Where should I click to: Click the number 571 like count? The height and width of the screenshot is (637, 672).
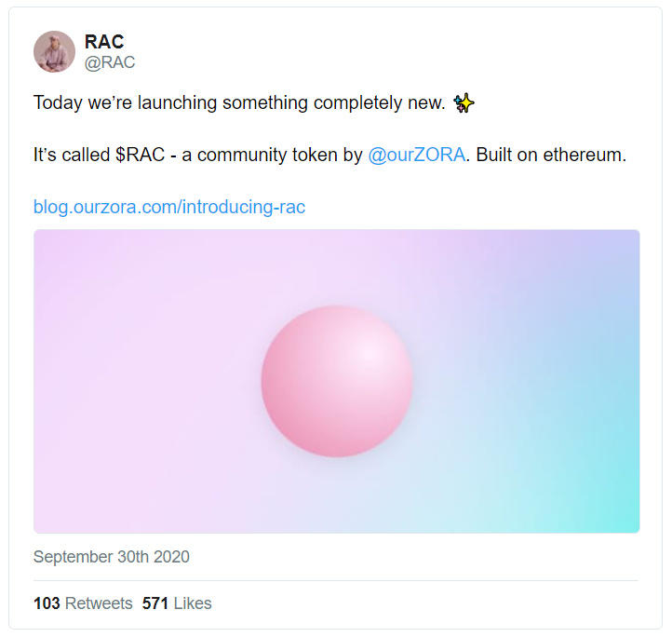pos(155,603)
